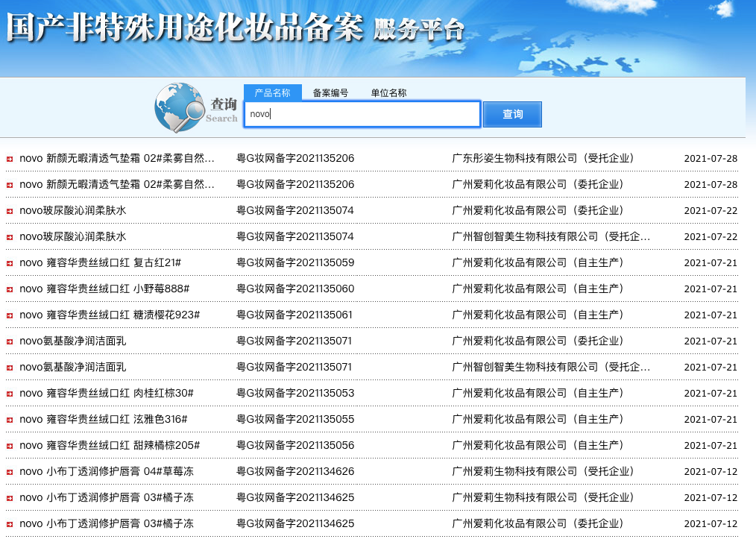Click the 国产非特殊用途化妆品备案 banner title
Viewport: 756px width, 542px height.
(x=184, y=28)
